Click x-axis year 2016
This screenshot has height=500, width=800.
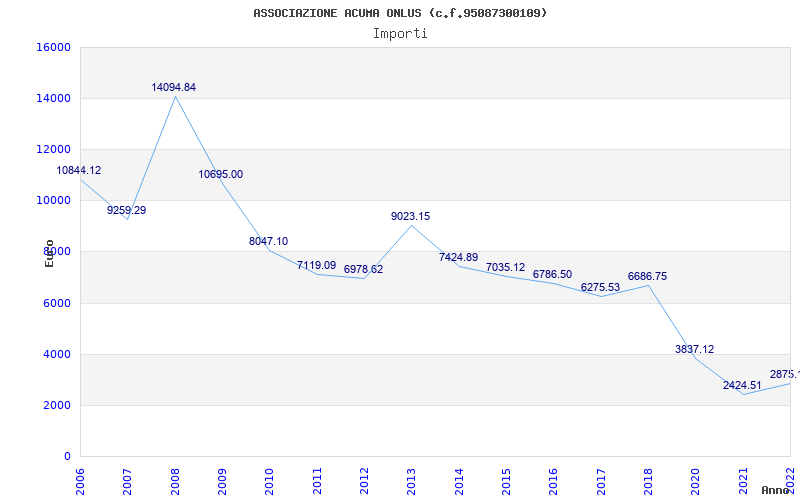(554, 481)
